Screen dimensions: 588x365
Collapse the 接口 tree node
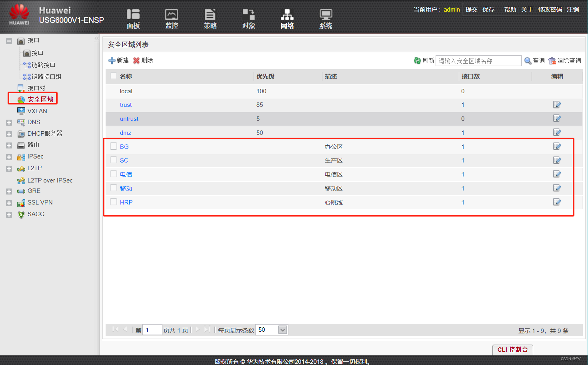[9, 41]
